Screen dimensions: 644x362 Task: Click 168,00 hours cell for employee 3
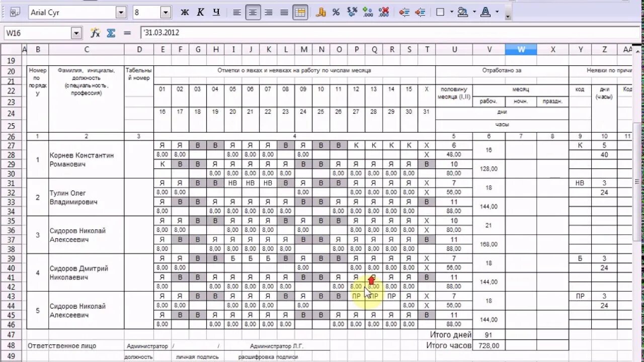pyautogui.click(x=489, y=244)
